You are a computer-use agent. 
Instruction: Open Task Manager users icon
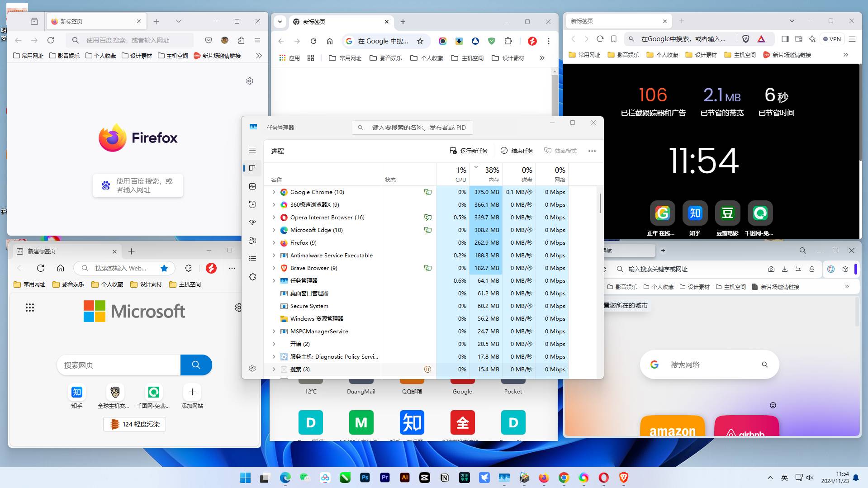(252, 240)
